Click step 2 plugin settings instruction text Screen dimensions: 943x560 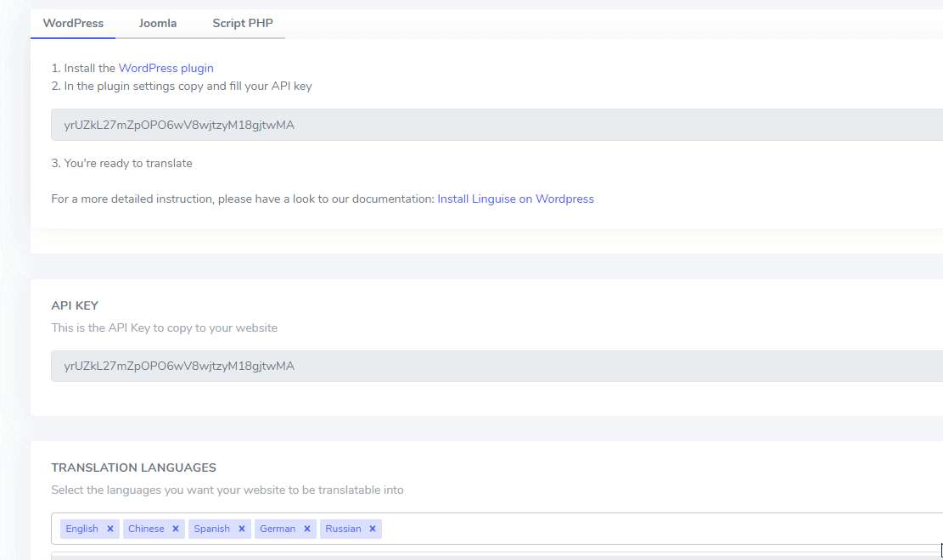click(x=182, y=86)
